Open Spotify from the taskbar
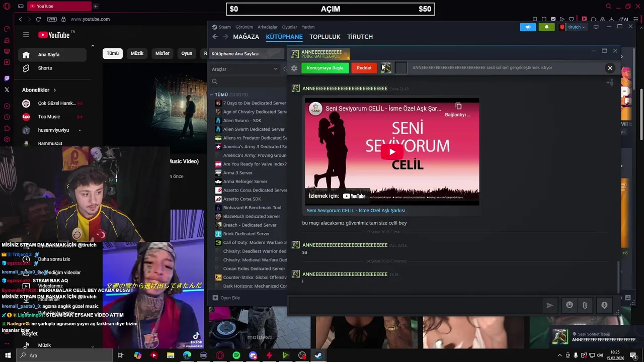The width and height of the screenshot is (644, 362). pos(236,355)
